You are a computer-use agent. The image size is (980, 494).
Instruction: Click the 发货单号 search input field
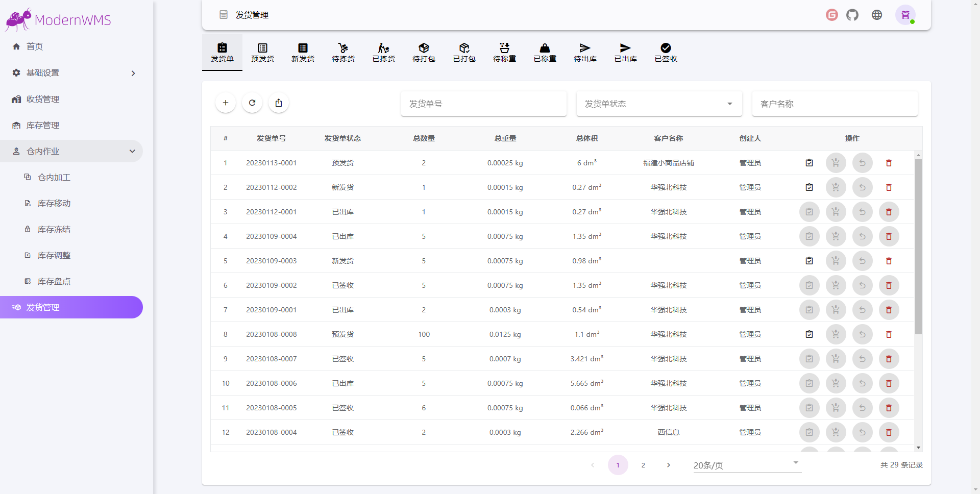[x=483, y=104]
